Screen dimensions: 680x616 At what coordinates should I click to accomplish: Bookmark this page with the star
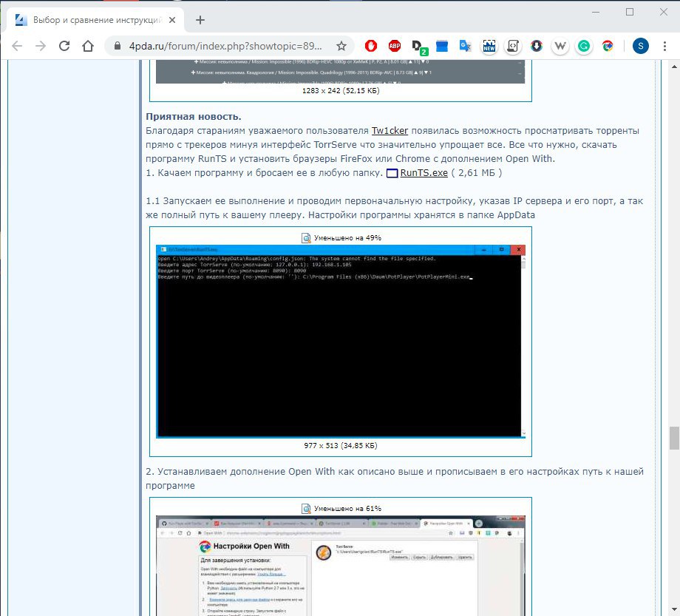coord(341,46)
